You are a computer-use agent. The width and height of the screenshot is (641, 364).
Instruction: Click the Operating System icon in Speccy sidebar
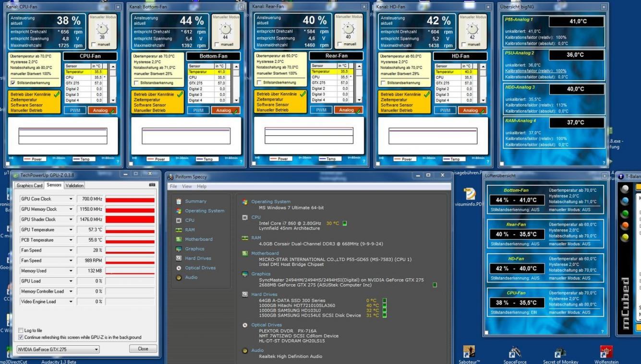point(179,211)
